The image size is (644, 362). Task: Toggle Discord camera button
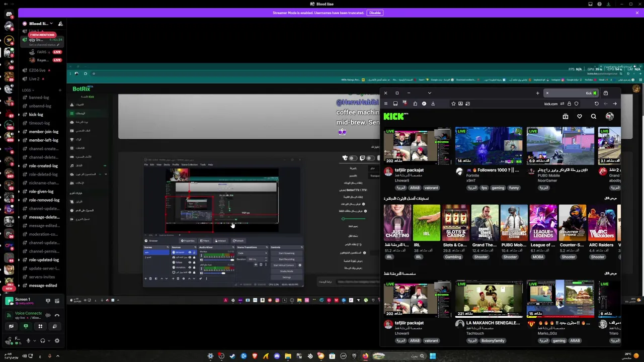click(x=12, y=326)
